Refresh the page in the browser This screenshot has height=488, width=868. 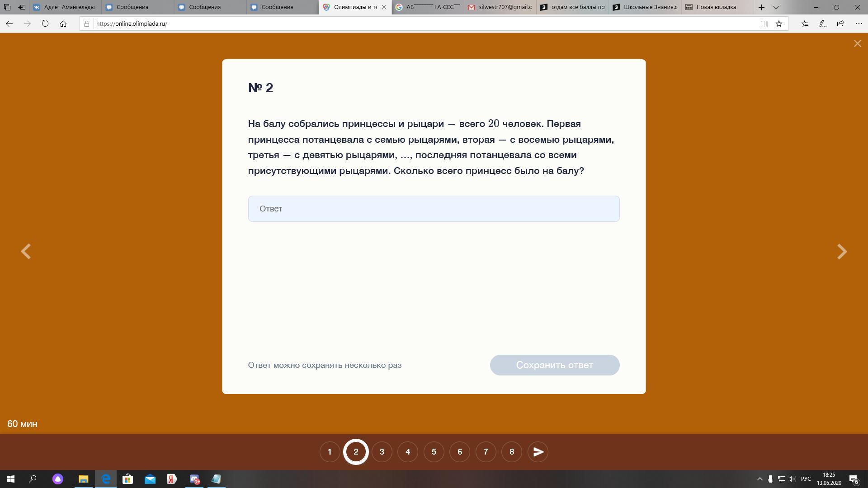[x=45, y=23]
